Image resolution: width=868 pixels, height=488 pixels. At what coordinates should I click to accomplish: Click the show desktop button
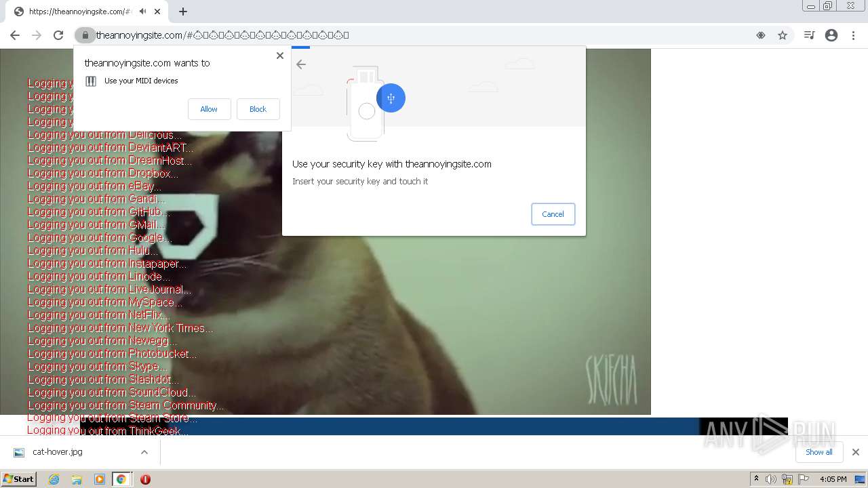pyautogui.click(x=861, y=479)
